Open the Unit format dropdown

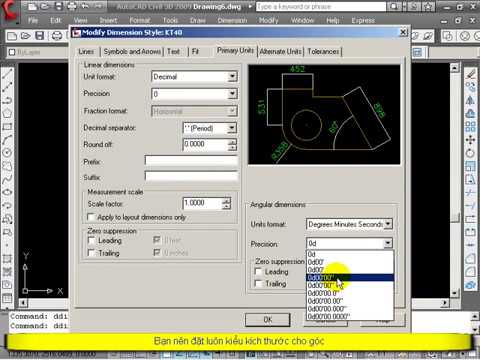coord(194,77)
